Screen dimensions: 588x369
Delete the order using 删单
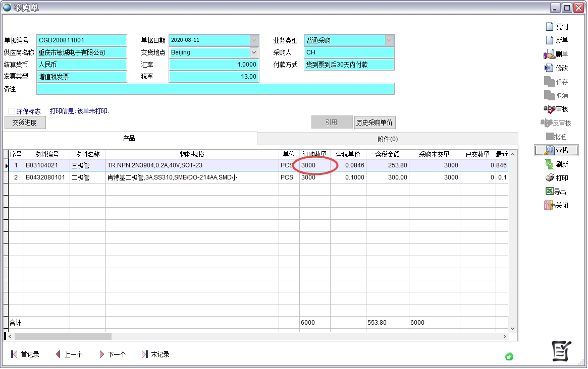pos(550,54)
